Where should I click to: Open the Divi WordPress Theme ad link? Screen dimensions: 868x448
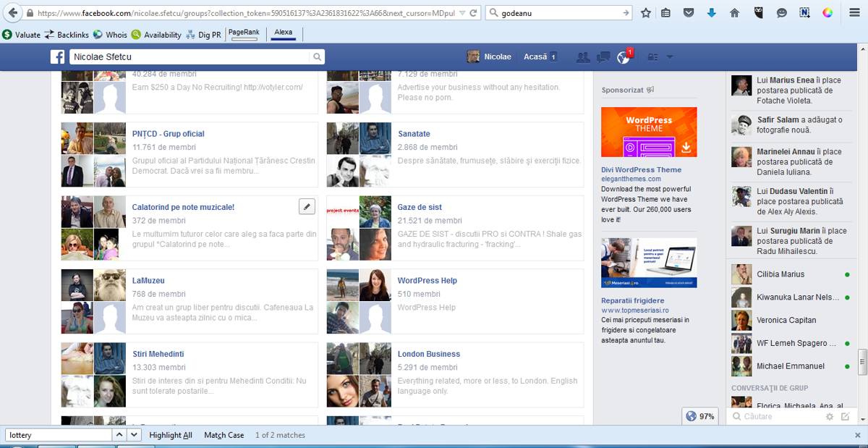(641, 170)
